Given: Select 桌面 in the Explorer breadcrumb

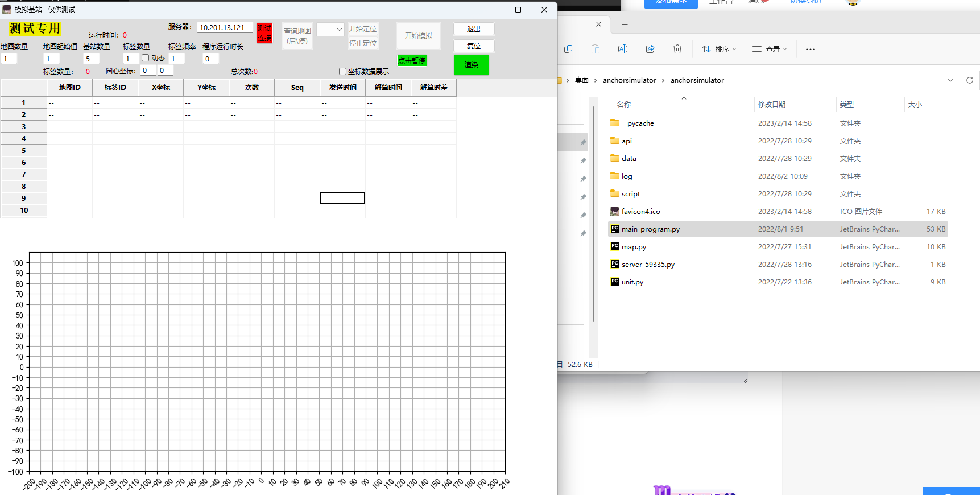Looking at the screenshot, I should (581, 80).
